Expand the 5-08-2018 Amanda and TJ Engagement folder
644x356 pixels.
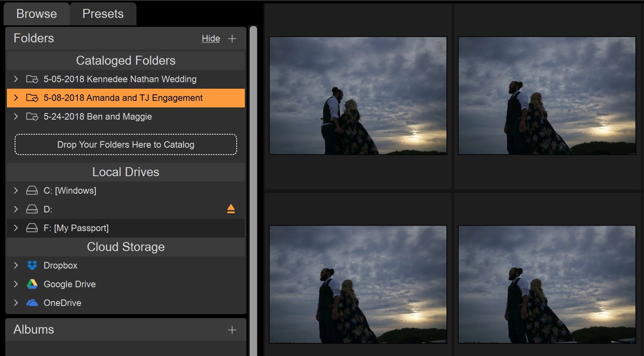click(x=16, y=98)
